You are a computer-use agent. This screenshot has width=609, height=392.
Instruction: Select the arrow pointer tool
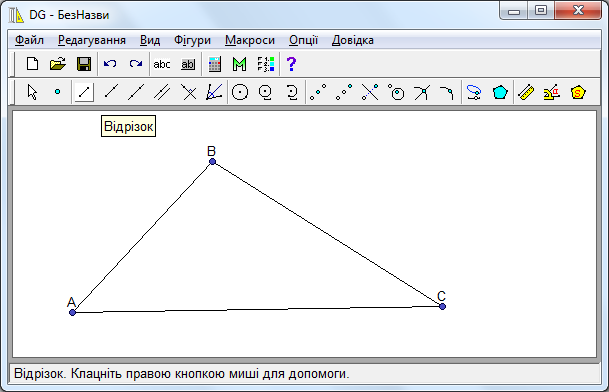[32, 92]
